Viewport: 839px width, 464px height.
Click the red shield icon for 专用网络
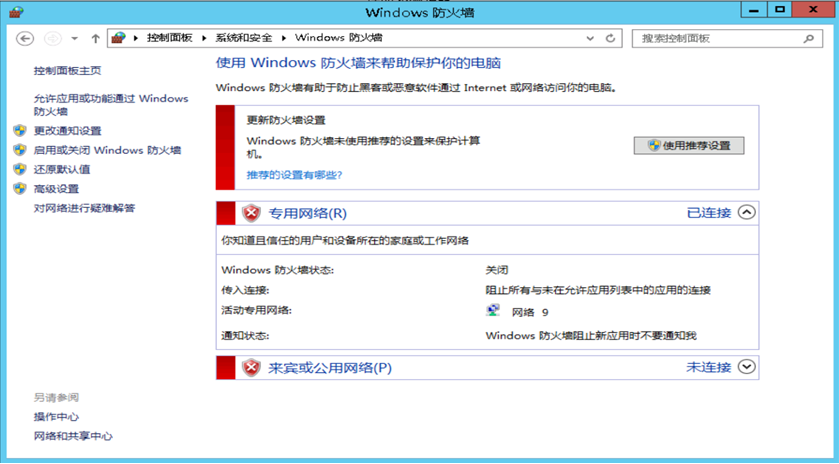[251, 214]
